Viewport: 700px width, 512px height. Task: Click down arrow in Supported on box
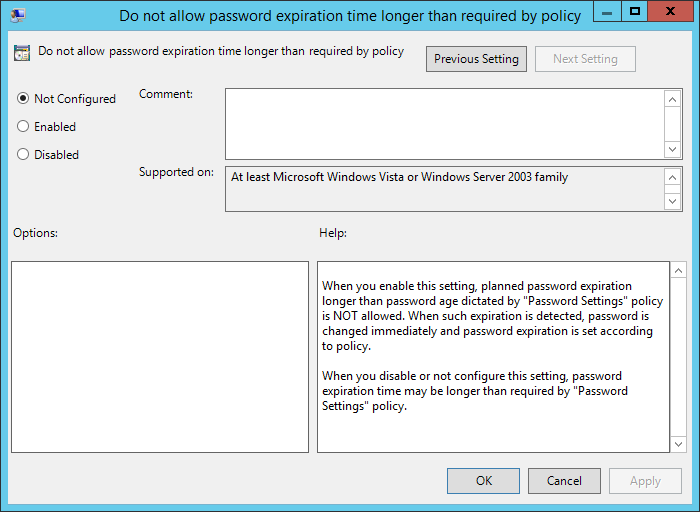click(x=673, y=201)
